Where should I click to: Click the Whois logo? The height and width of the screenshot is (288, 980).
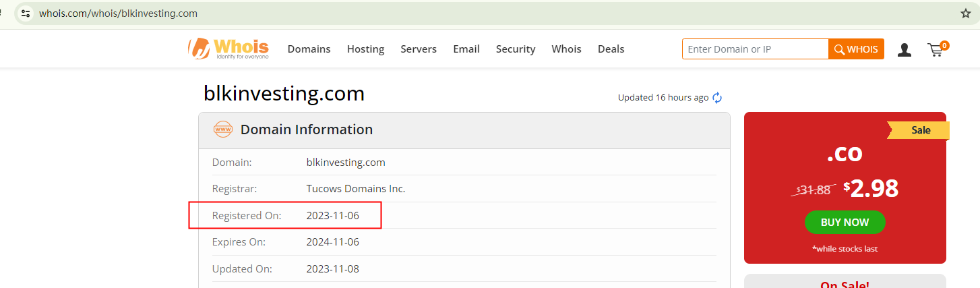pos(228,49)
